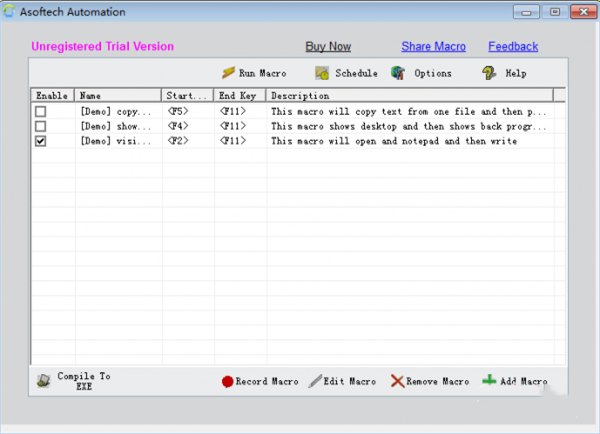600x434 pixels.
Task: Uncheck the third demo macro checkbox
Action: coord(41,142)
